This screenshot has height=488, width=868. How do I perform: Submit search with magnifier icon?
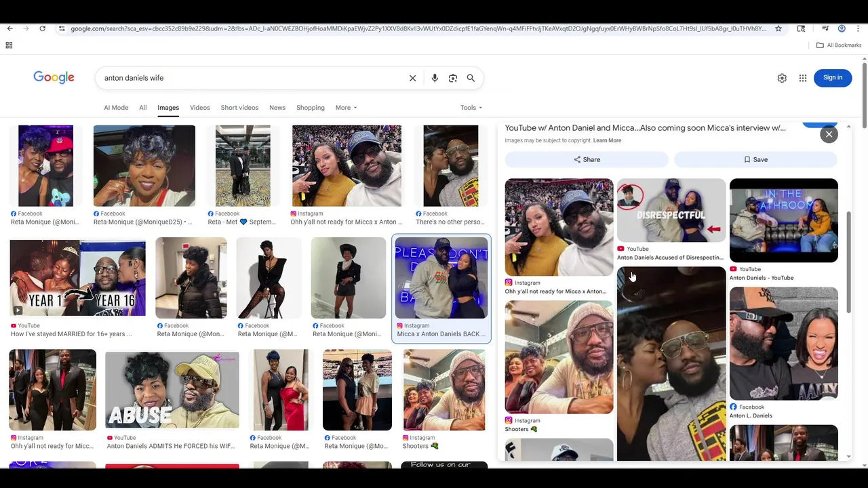(x=471, y=78)
